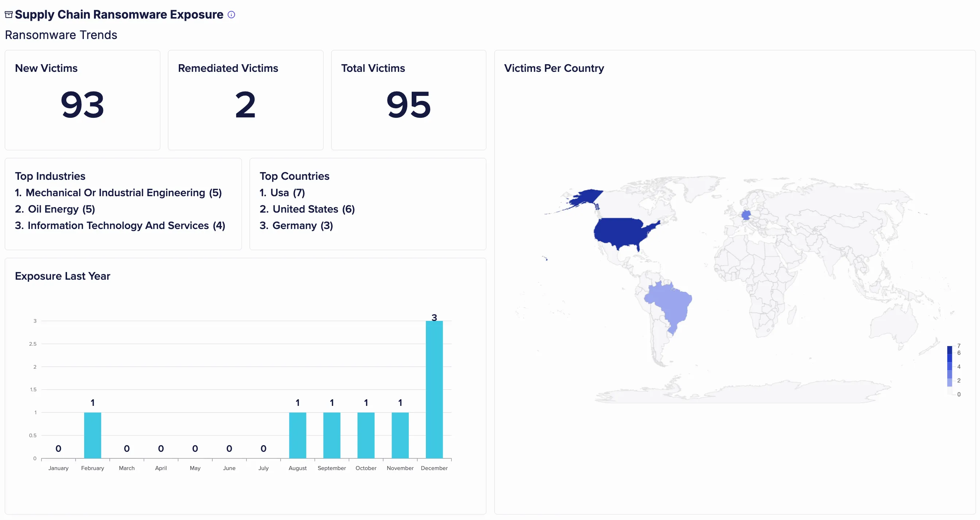Screen dimensions: 980x520
Task: Click the United States (6) country entry
Action: click(x=307, y=209)
